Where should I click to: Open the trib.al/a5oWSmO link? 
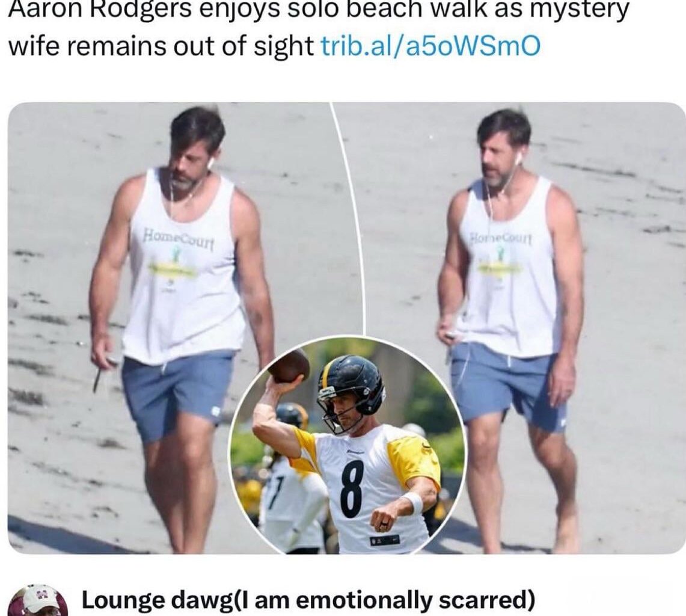click(431, 46)
